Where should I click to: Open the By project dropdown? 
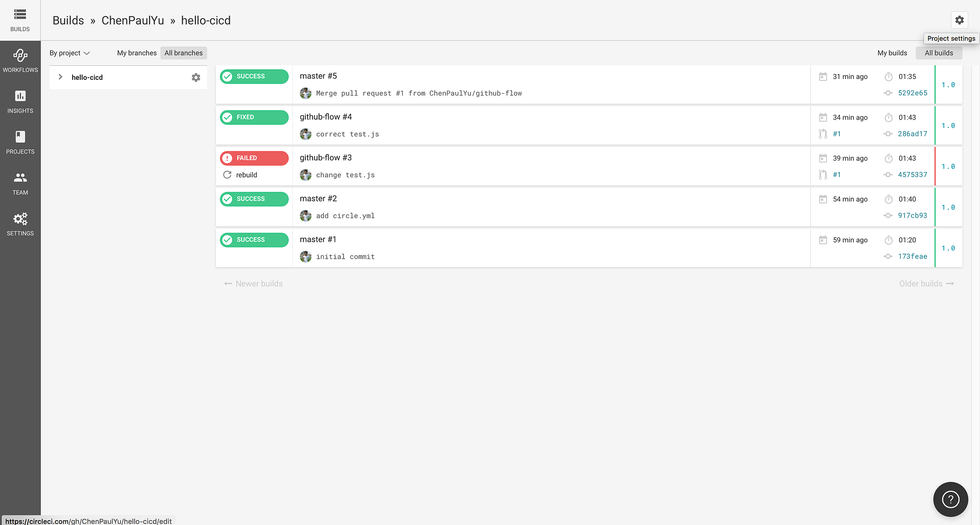click(x=69, y=53)
